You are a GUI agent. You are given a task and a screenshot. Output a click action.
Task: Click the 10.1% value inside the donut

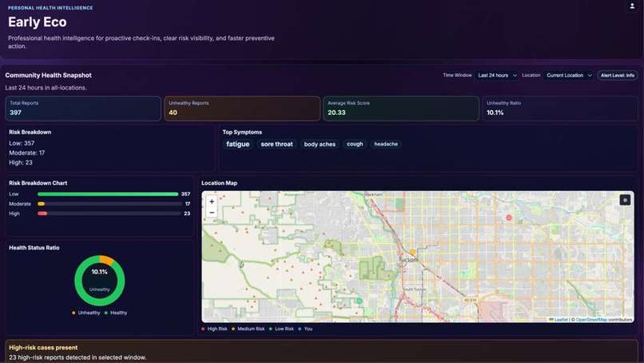click(x=99, y=272)
